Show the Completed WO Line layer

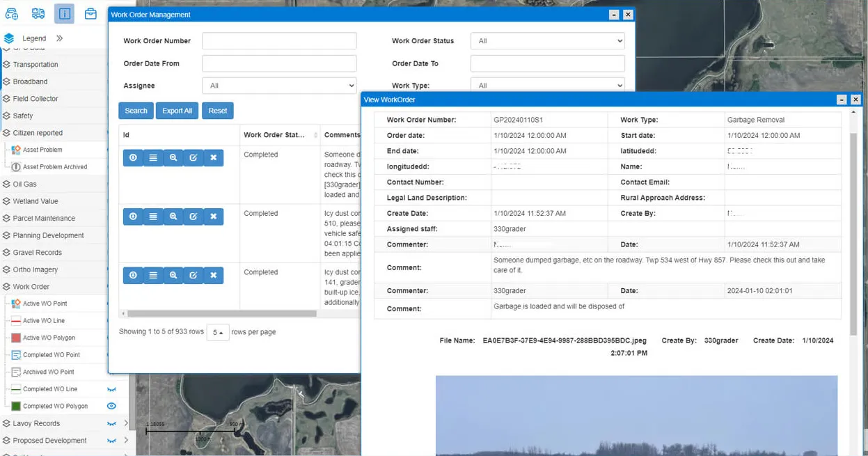[111, 389]
